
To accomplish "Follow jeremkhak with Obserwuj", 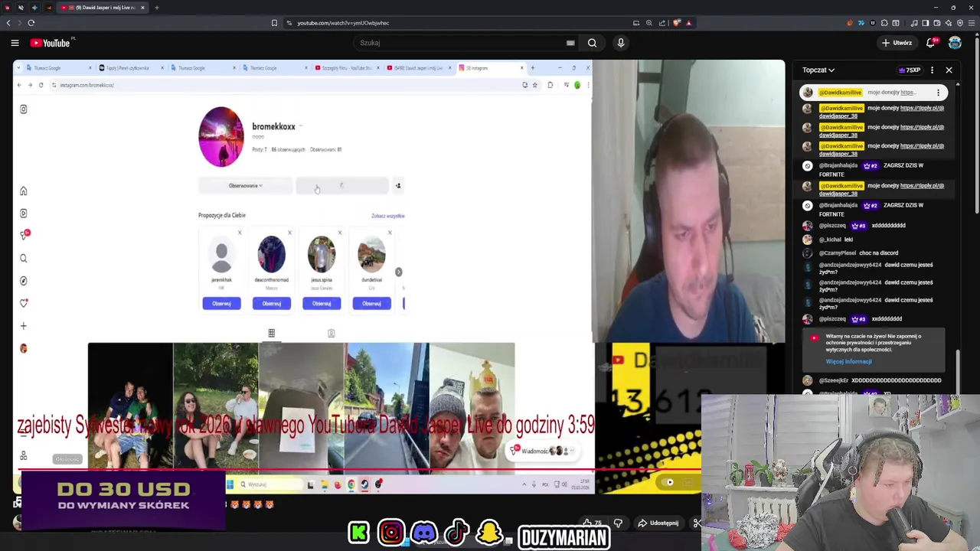I will tap(221, 304).
